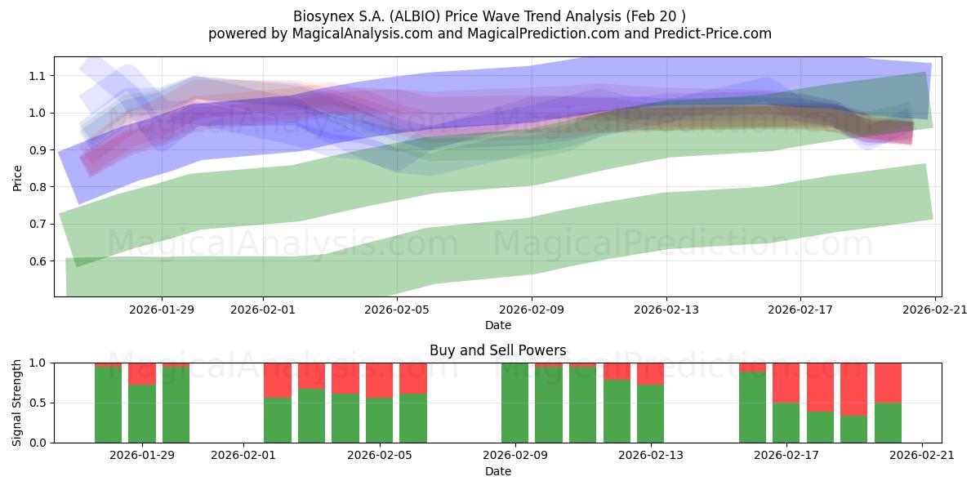Click the 2026-02-17 date tick on the bar chart
The height and width of the screenshot is (490, 980).
tap(786, 456)
